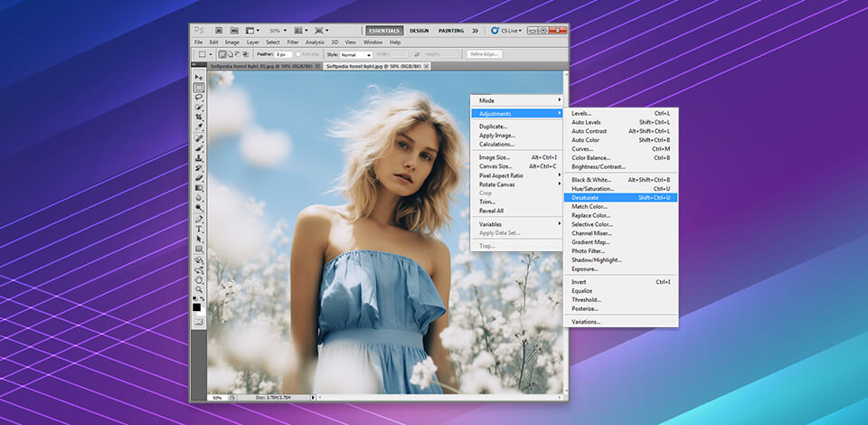The width and height of the screenshot is (868, 425).
Task: Open the Filter menu
Action: click(x=293, y=42)
